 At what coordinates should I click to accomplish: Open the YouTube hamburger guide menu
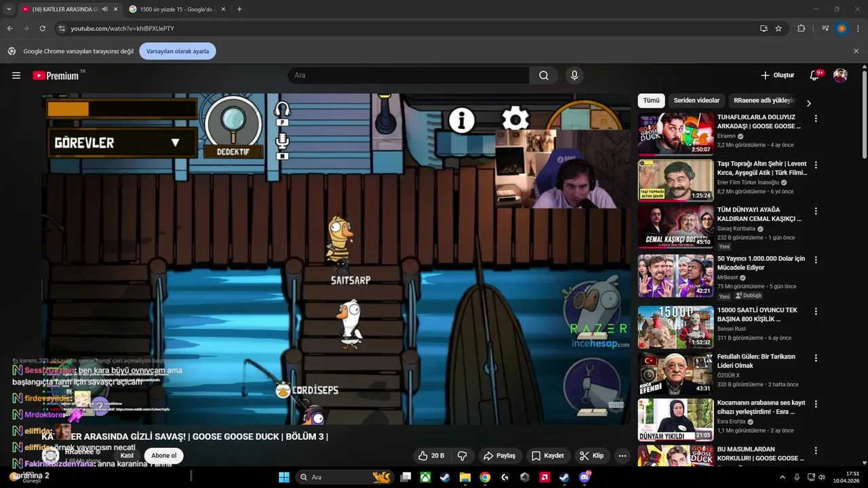point(16,75)
